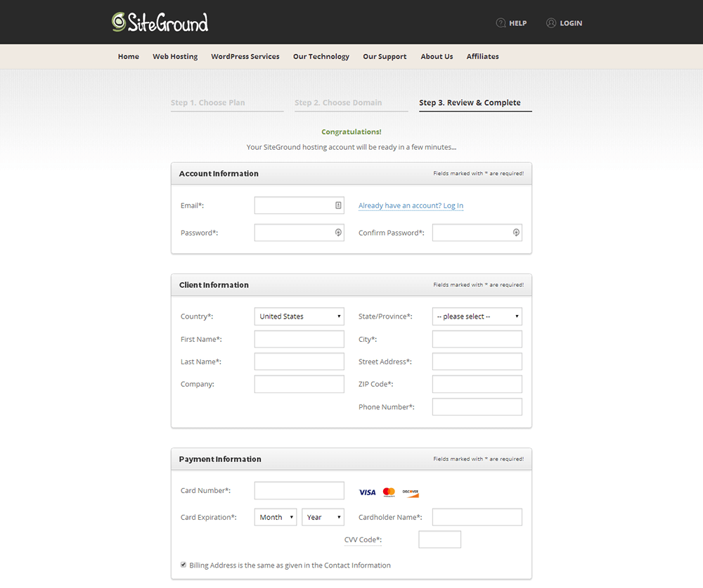Viewport: 703px width, 588px height.
Task: Open the Affiliates menu item
Action: point(482,56)
